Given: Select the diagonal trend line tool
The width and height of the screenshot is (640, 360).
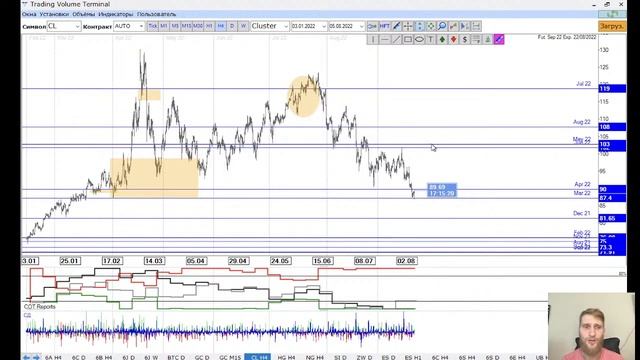Looking at the screenshot, I should 396,39.
